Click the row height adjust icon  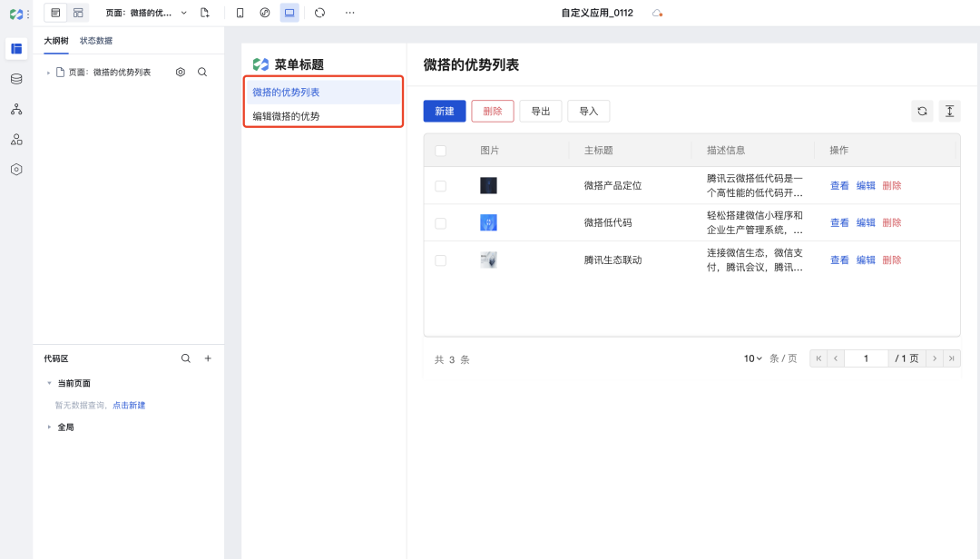point(949,112)
